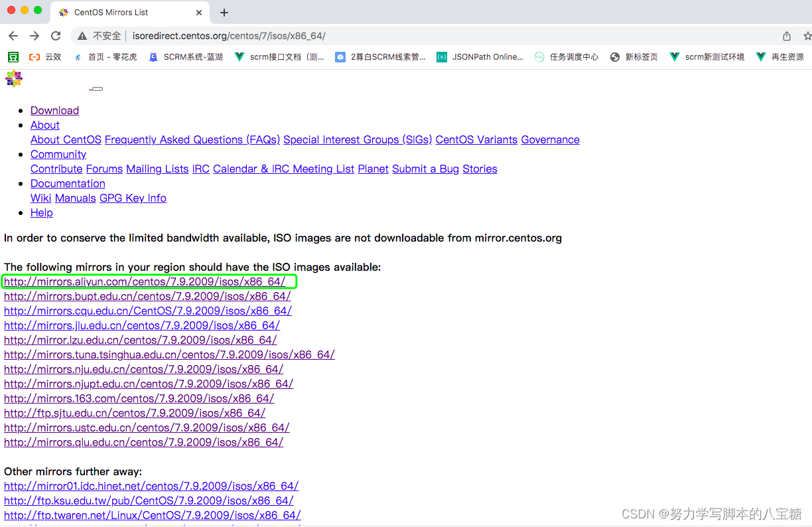Click the insecure site warning icon
The image size is (812, 527).
[x=82, y=36]
